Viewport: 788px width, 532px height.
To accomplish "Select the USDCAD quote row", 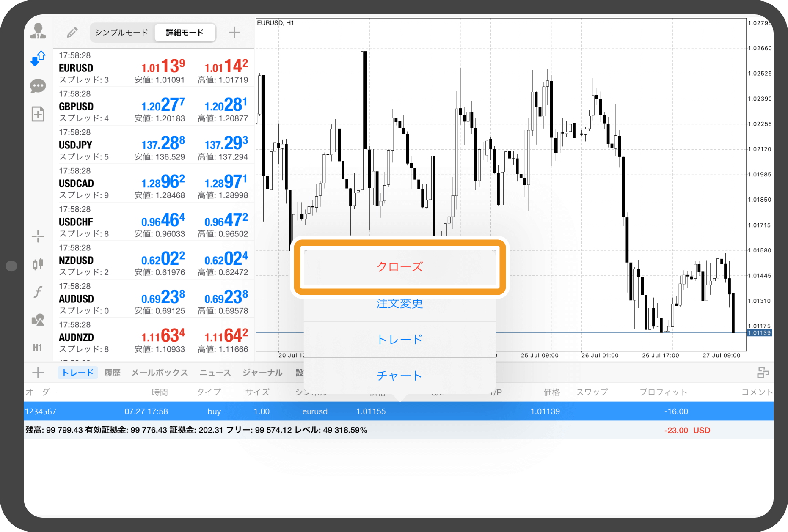I will click(154, 183).
